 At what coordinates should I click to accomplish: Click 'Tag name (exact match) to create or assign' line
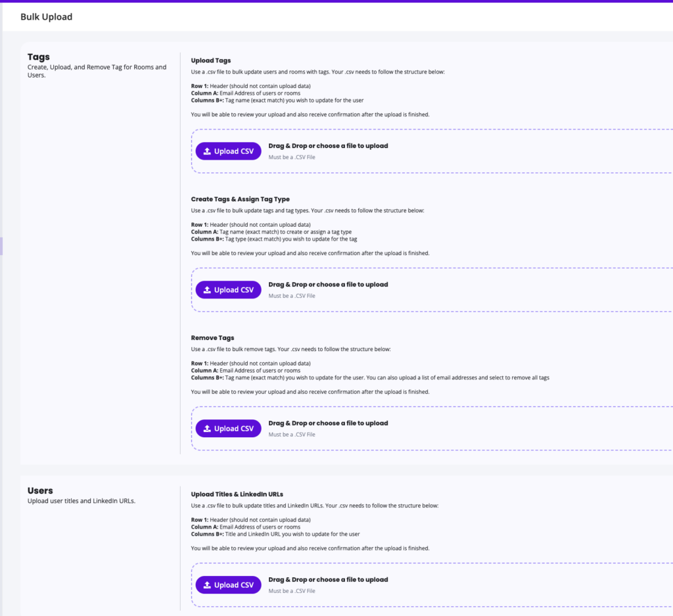(x=271, y=232)
